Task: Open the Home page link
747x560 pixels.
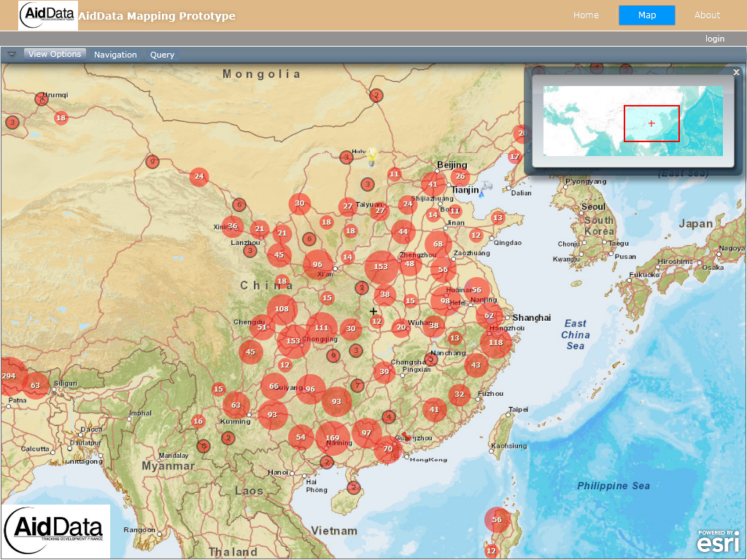Action: click(586, 15)
